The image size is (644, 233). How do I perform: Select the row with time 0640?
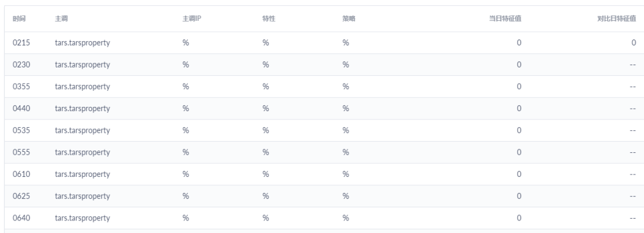[x=324, y=218]
